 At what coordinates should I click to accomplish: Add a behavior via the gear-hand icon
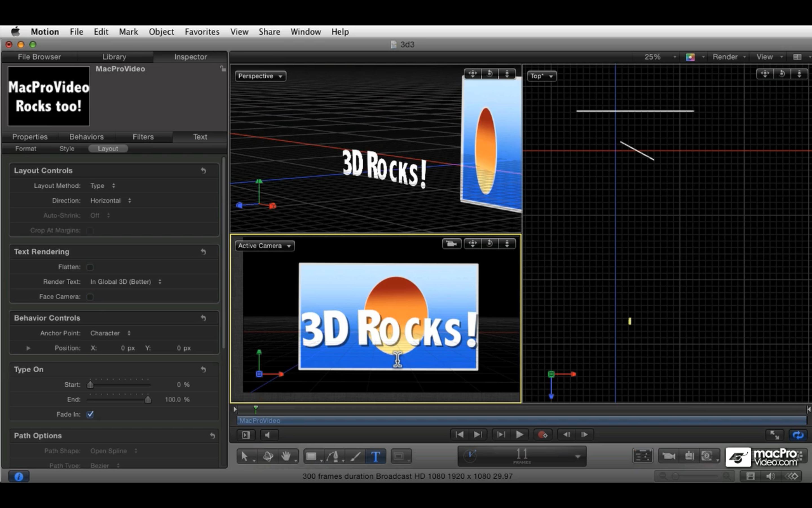(689, 456)
